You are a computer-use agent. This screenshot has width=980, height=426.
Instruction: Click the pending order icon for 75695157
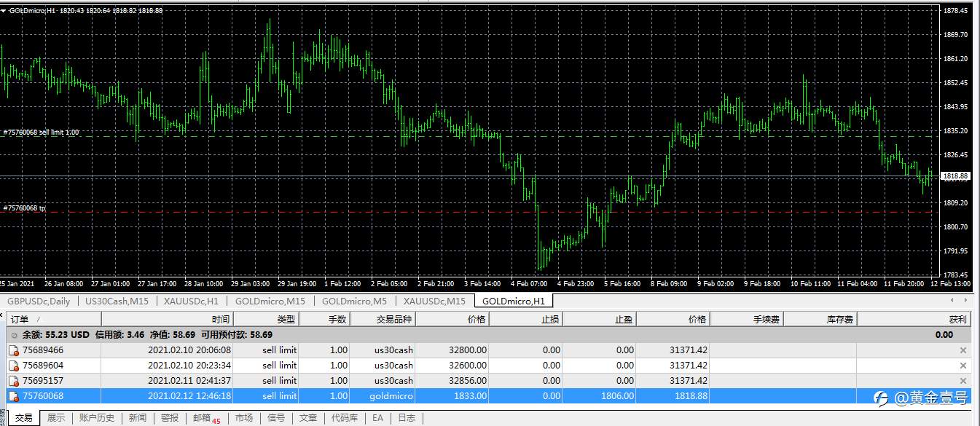pyautogui.click(x=13, y=381)
